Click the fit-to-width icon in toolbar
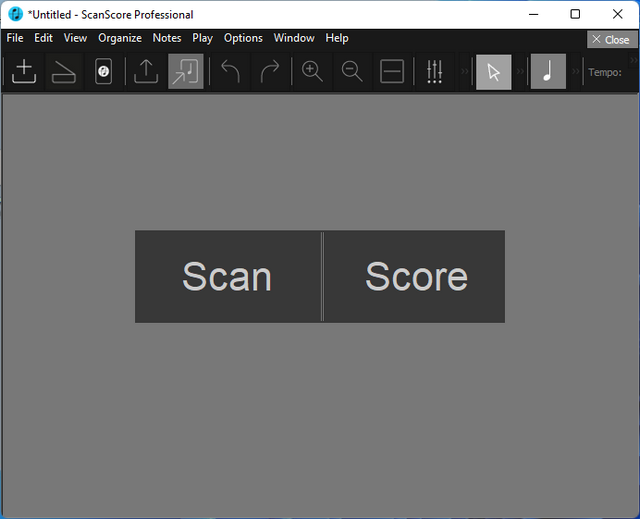Screen dimensions: 640x519 click(x=392, y=72)
